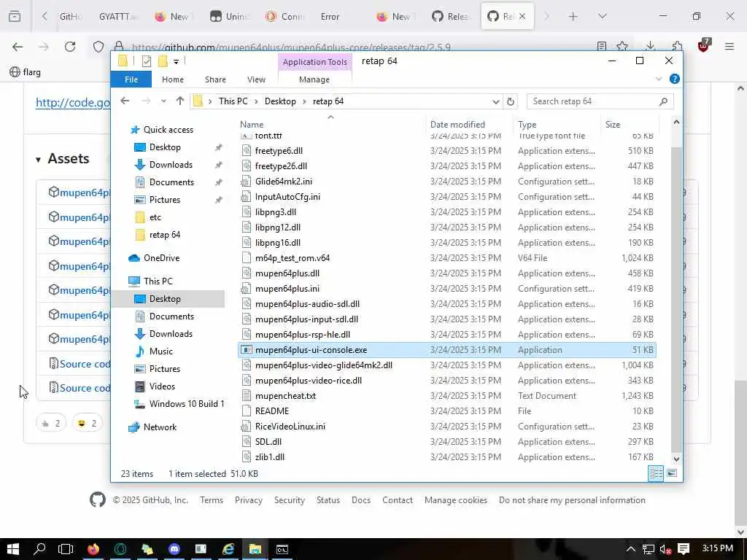Select RiceVideoLinux.ini file
Viewport: 747px width, 560px height.
coord(290,426)
